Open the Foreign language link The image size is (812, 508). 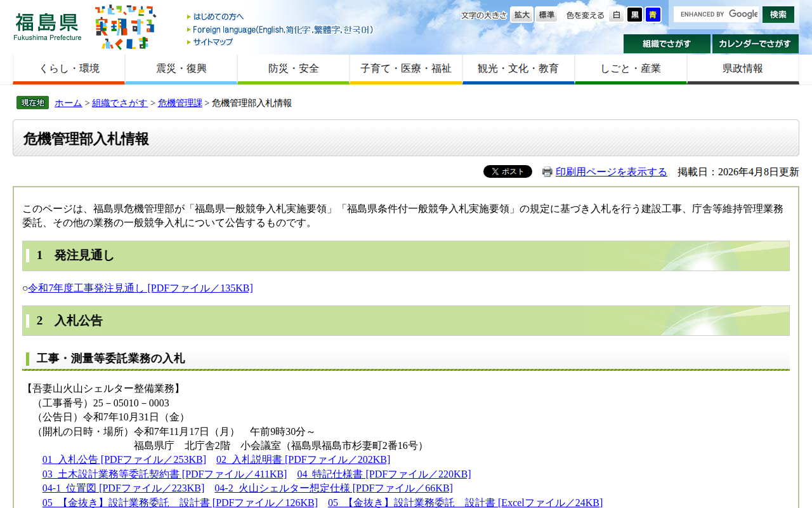(x=280, y=30)
